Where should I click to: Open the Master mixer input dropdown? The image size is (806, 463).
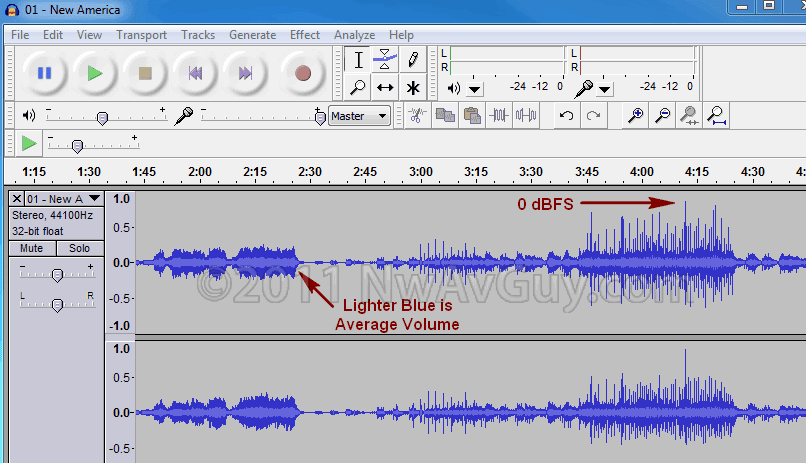pyautogui.click(x=359, y=116)
